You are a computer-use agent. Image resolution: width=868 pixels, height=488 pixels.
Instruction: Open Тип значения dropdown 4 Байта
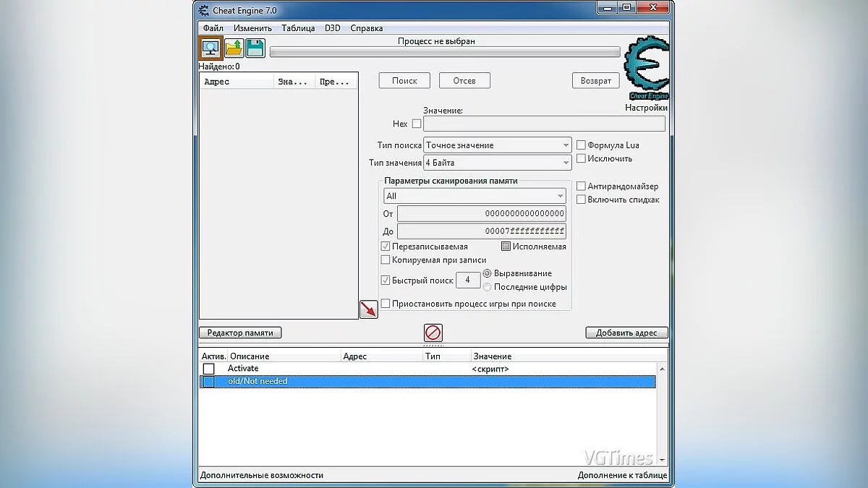pyautogui.click(x=498, y=163)
